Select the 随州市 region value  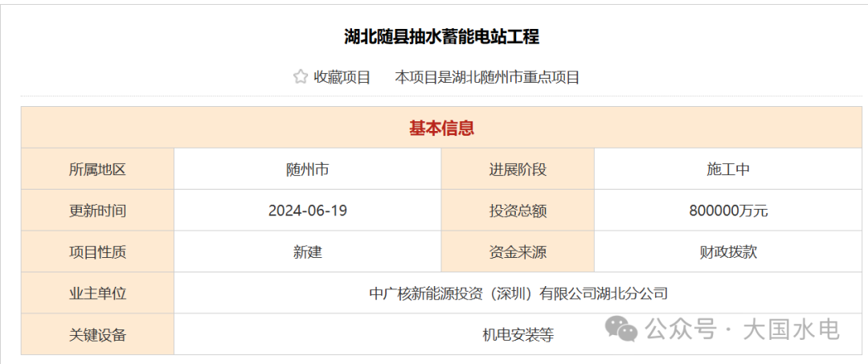[307, 170]
